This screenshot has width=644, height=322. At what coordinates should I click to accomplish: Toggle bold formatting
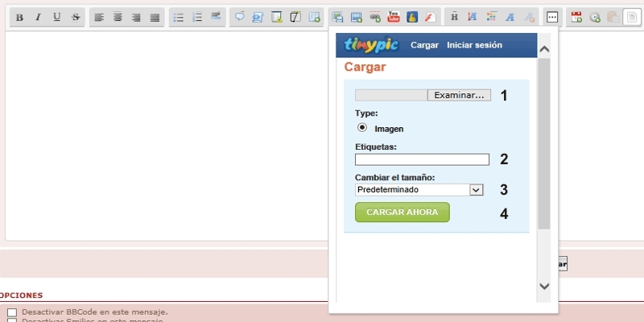(x=19, y=17)
